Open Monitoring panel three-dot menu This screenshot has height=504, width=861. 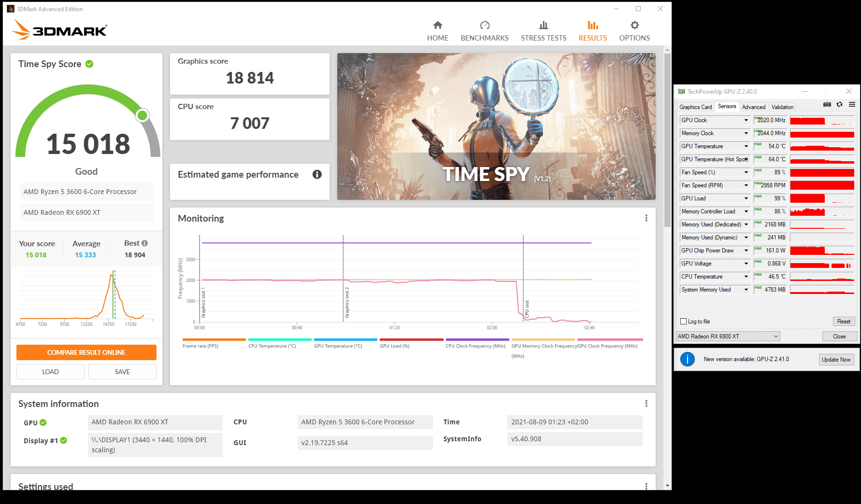pos(646,218)
